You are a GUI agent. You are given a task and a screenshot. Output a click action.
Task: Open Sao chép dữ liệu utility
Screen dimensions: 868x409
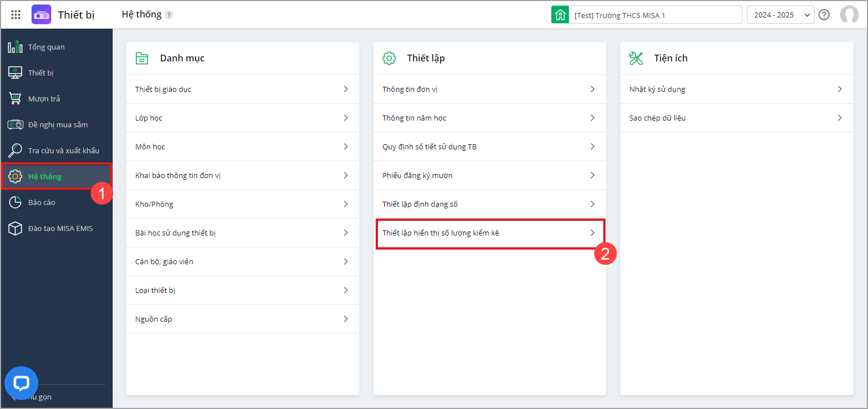pos(657,118)
